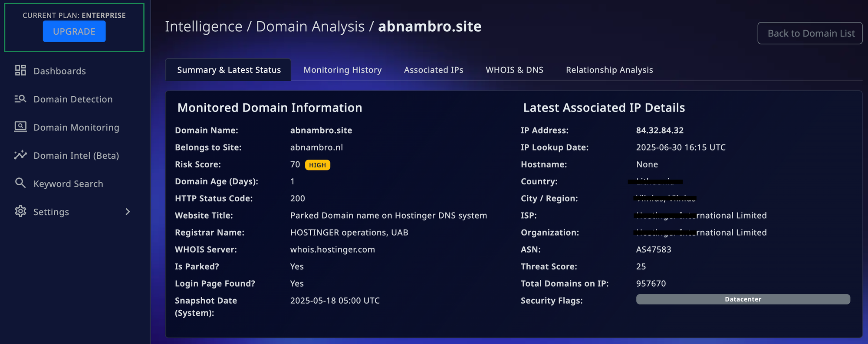Switch to the Associated IPs tab

(x=434, y=70)
